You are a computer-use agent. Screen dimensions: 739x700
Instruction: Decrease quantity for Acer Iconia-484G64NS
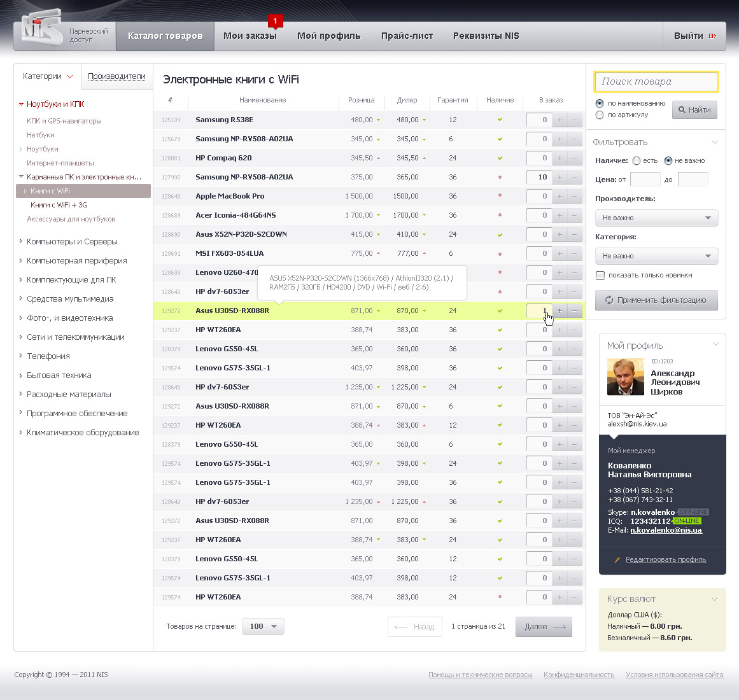click(x=575, y=215)
